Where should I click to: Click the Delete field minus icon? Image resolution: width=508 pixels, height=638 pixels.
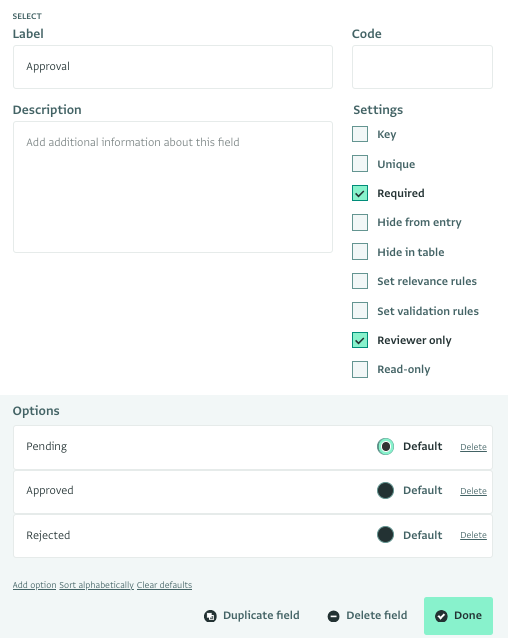coord(334,616)
